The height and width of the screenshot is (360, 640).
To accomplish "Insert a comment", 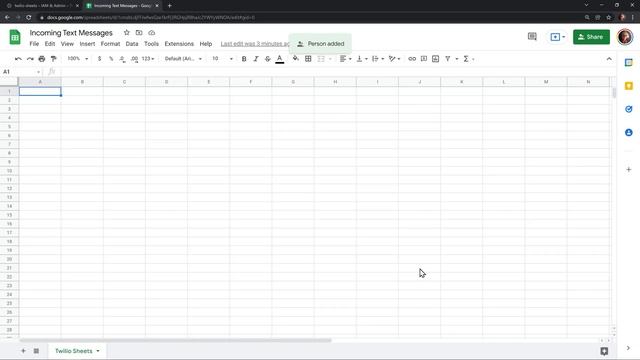I will click(424, 59).
